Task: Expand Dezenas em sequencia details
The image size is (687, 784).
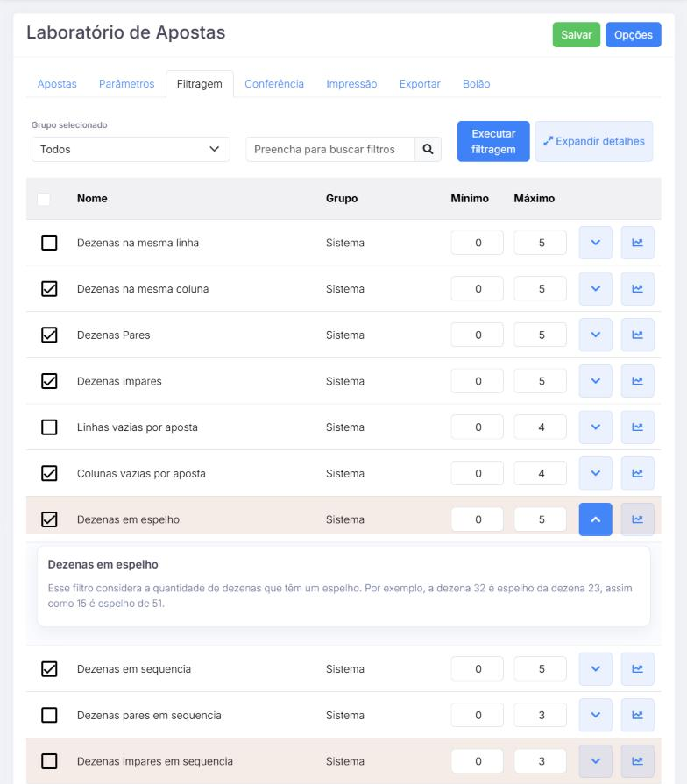Action: click(595, 669)
